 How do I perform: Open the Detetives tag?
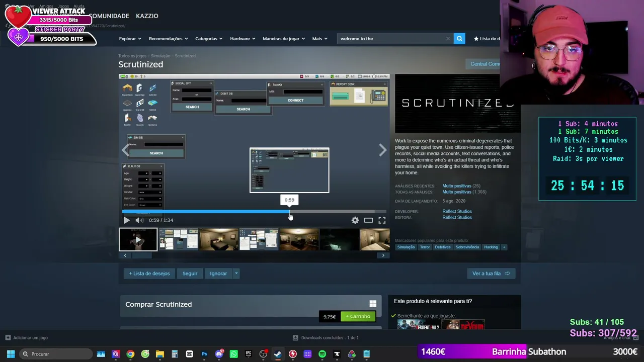point(443,247)
